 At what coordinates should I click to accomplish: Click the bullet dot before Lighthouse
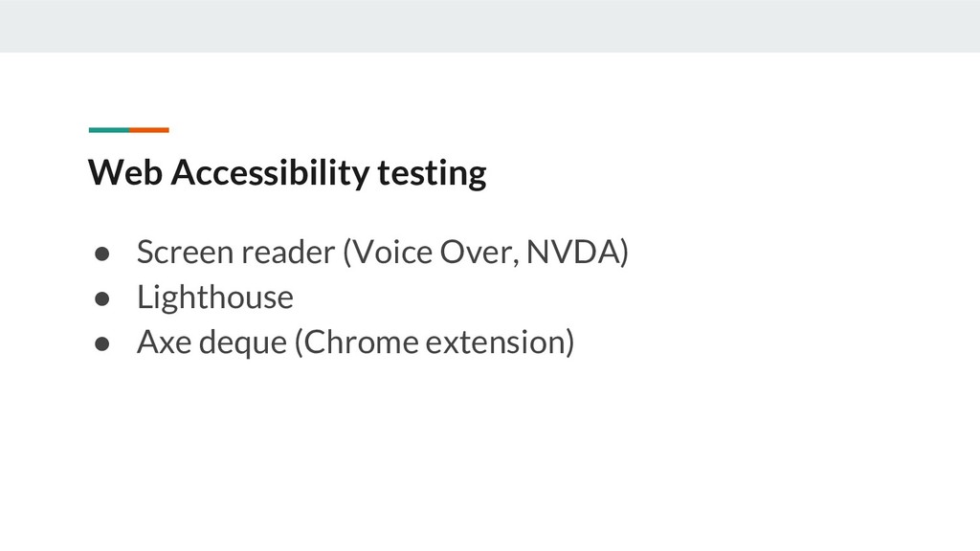click(x=100, y=298)
